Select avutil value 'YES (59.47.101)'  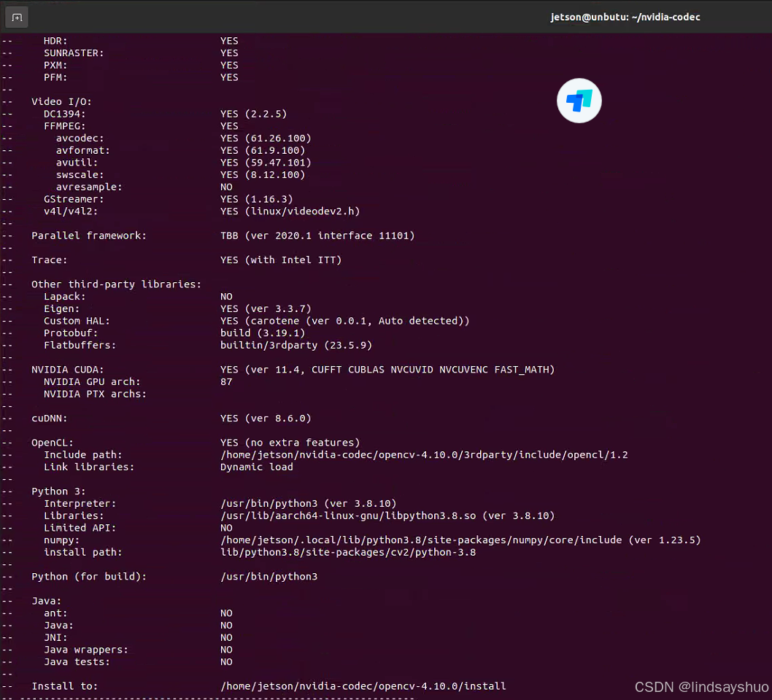pyautogui.click(x=266, y=163)
